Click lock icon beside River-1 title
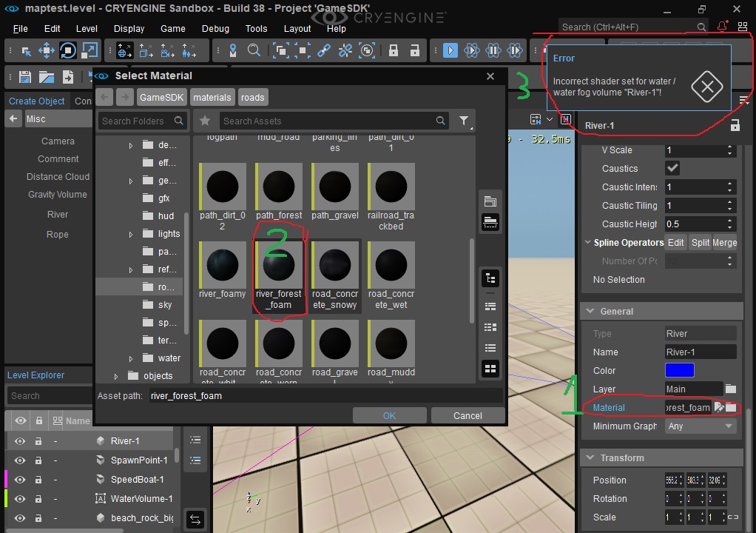Image resolution: width=756 pixels, height=533 pixels. (x=735, y=125)
